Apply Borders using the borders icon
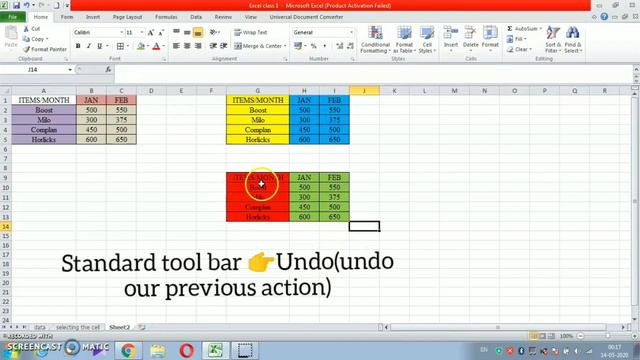Screen dimensions: 640x360 click(120, 46)
